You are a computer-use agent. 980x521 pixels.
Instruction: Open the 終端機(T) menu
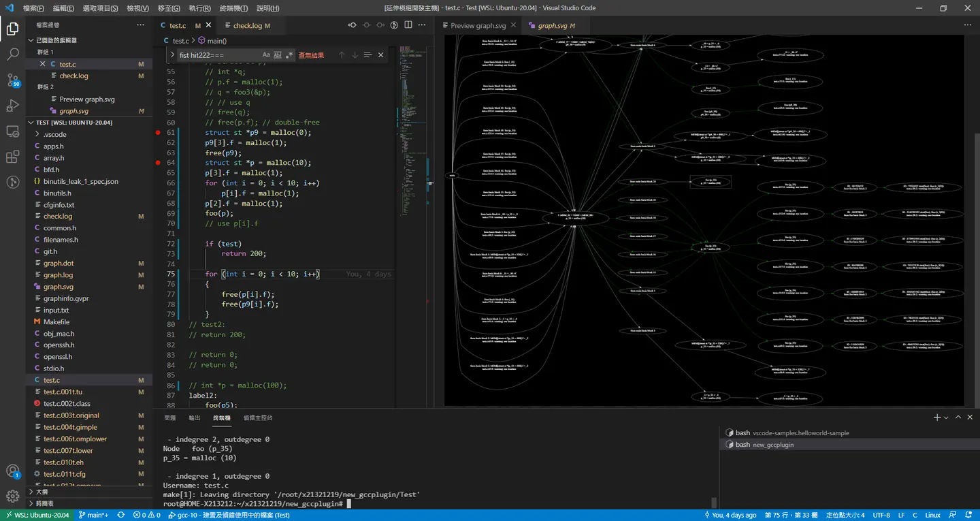click(x=233, y=8)
